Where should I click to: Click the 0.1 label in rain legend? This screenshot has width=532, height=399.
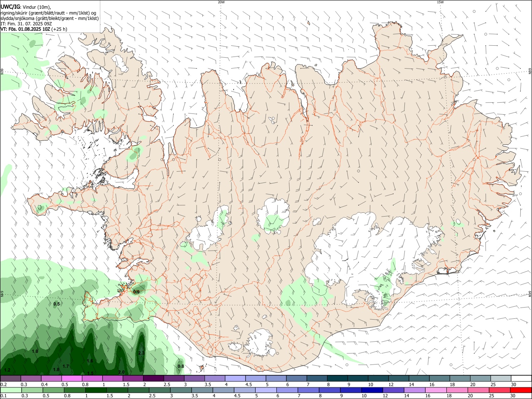click(x=3, y=396)
